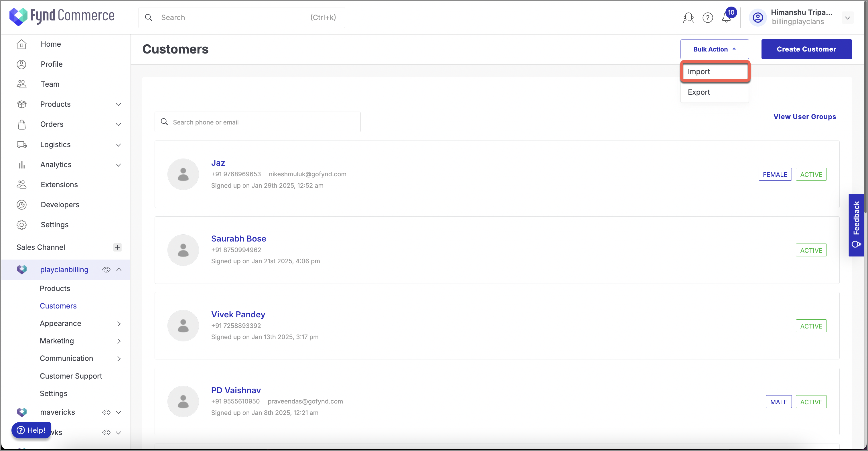Open Saurabh Bose customer profile
Image resolution: width=868 pixels, height=451 pixels.
pyautogui.click(x=238, y=238)
